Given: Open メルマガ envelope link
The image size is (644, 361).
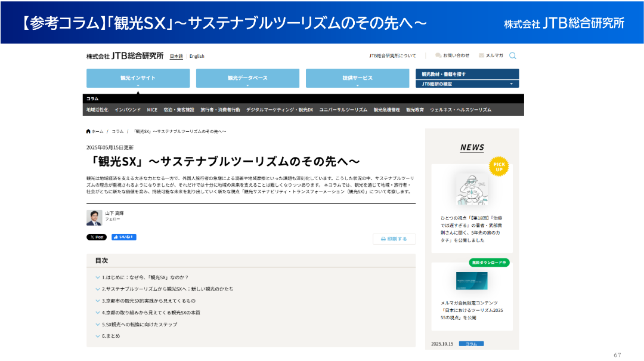Looking at the screenshot, I should 491,55.
